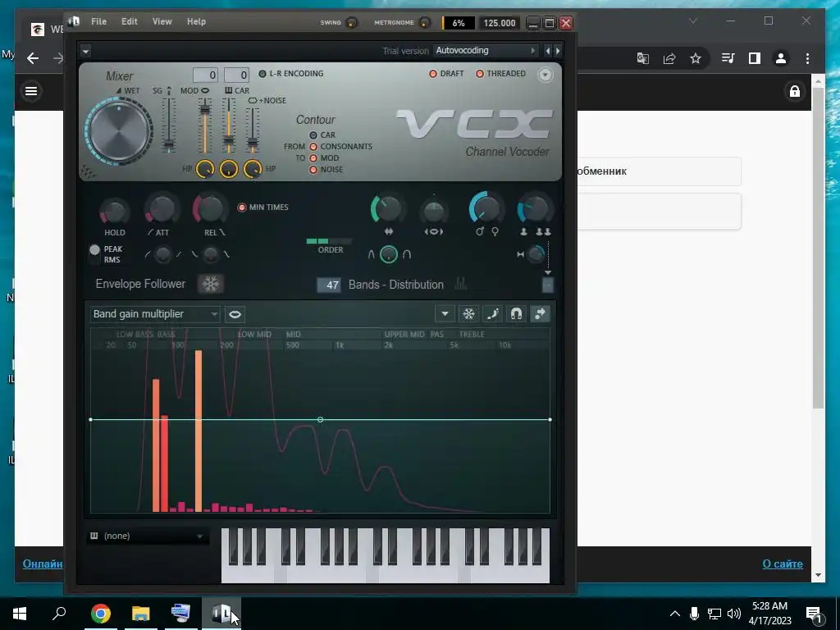Image resolution: width=840 pixels, height=630 pixels.
Task: Click the REL release knob
Action: (210, 208)
